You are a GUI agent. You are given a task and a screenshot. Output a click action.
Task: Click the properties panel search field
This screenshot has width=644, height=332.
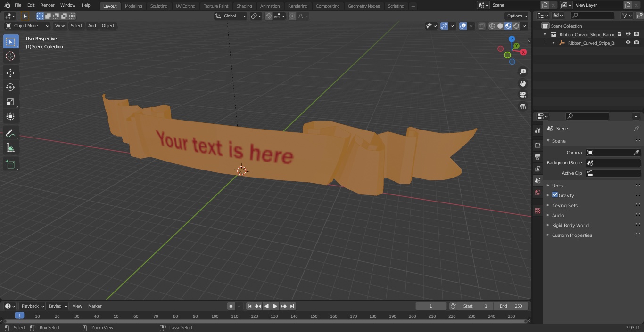587,116
